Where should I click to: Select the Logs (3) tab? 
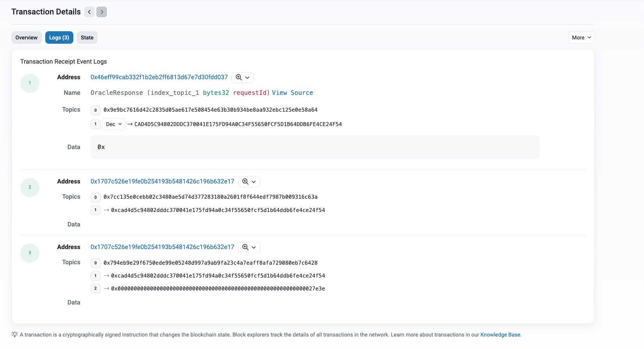click(x=59, y=37)
